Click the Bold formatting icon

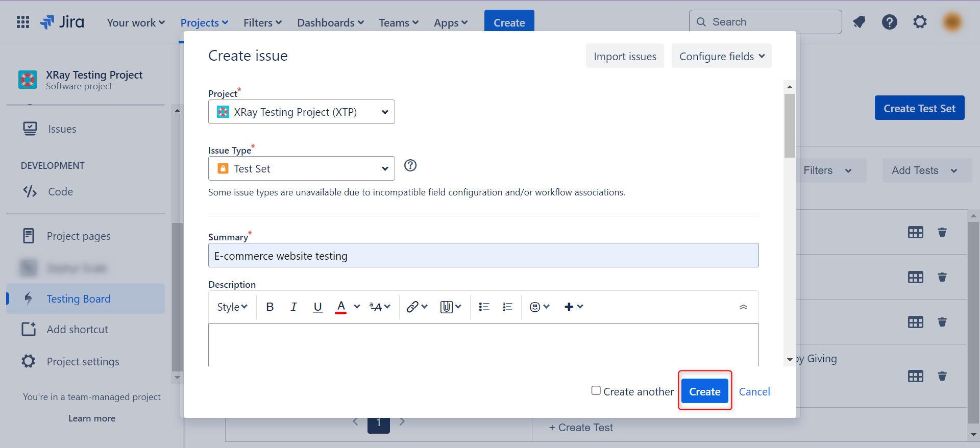click(270, 307)
